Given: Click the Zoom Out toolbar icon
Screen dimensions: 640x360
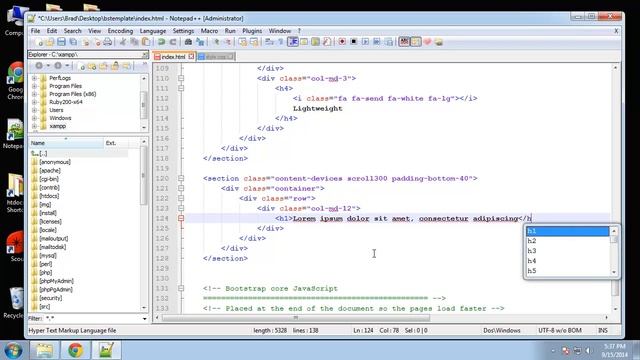Looking at the screenshot, I should pyautogui.click(x=228, y=42).
